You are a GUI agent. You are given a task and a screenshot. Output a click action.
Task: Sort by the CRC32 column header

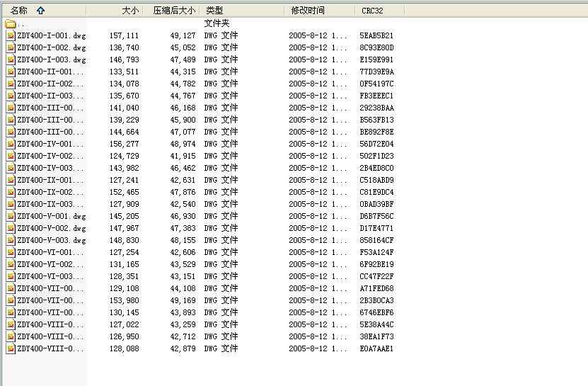[379, 11]
